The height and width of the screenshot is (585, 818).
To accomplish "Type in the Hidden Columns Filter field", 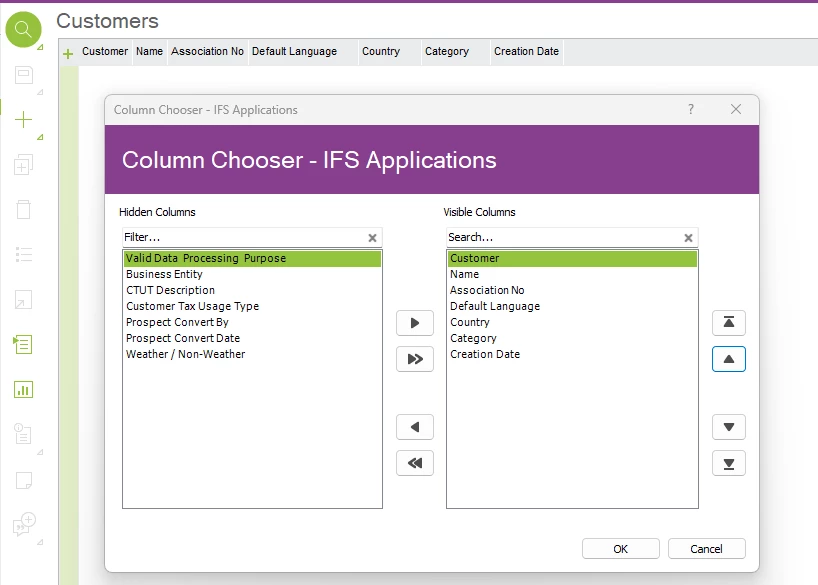I will 242,238.
